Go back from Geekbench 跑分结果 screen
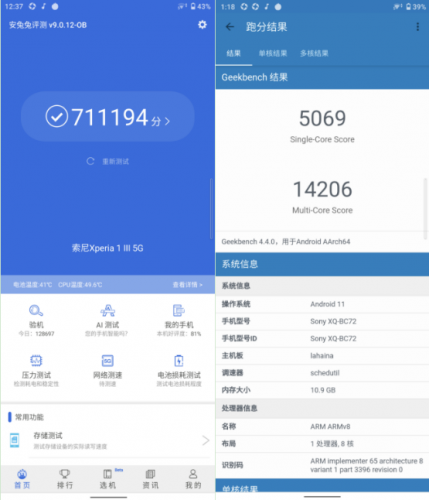The image size is (429, 500). tap(230, 27)
